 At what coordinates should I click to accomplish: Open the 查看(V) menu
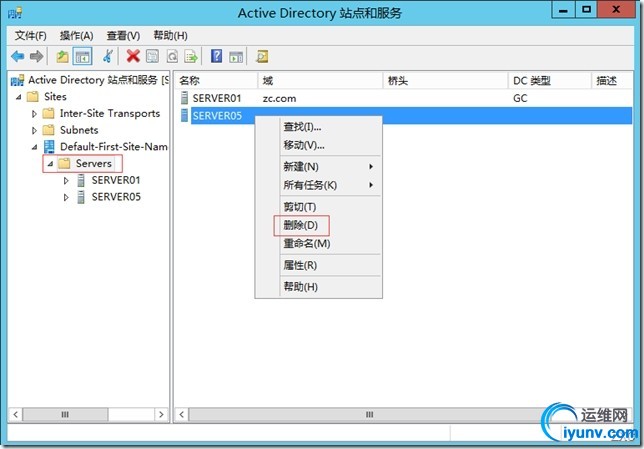123,36
